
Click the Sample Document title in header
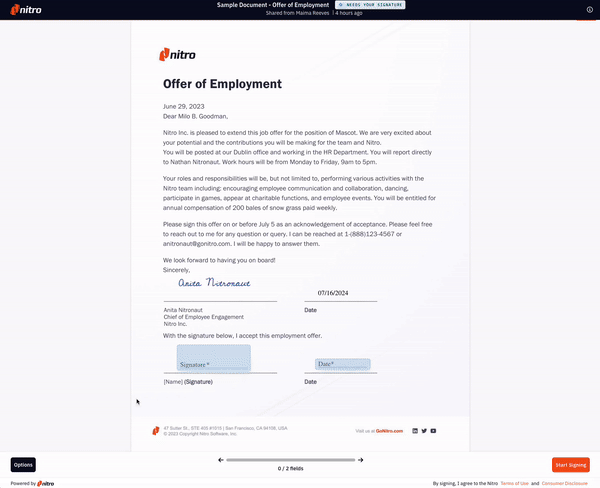273,5
